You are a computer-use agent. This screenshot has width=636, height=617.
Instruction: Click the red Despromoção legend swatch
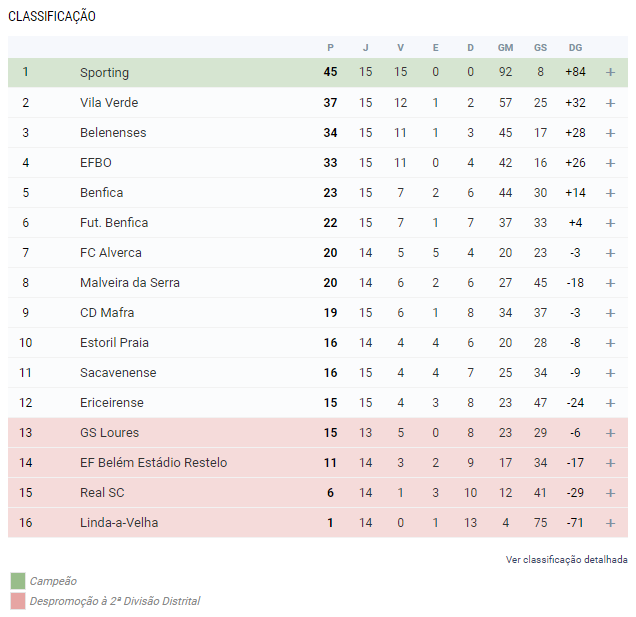pyautogui.click(x=18, y=601)
